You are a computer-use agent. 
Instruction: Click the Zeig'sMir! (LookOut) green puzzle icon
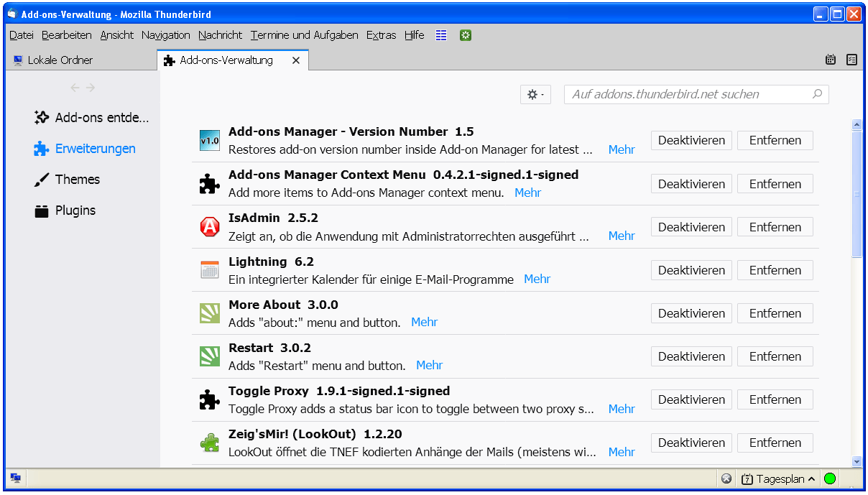[209, 443]
